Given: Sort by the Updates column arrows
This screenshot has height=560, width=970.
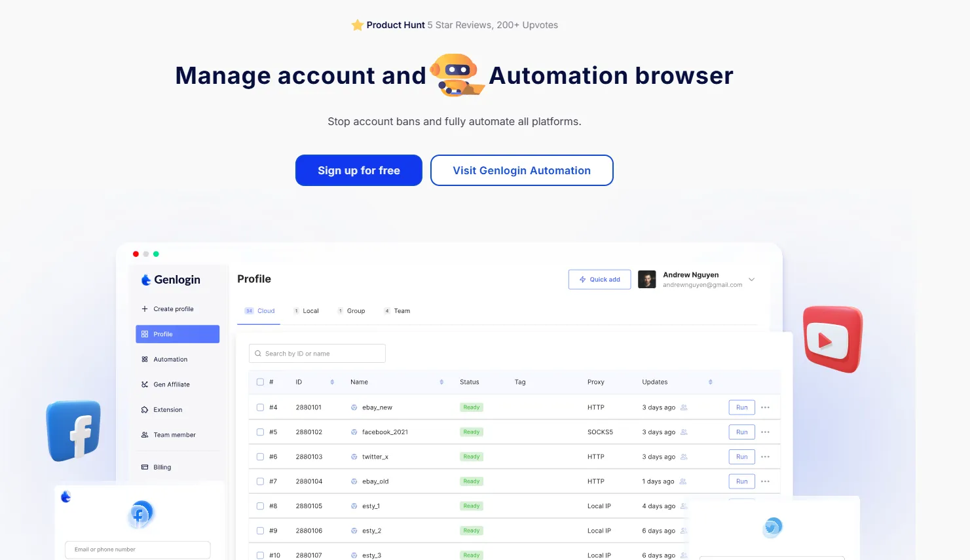Looking at the screenshot, I should point(710,382).
